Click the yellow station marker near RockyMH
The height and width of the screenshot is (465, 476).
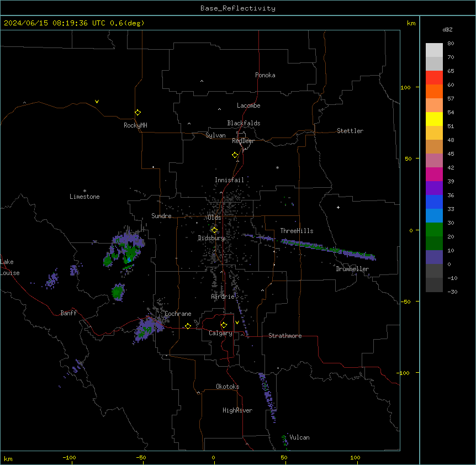pos(137,113)
